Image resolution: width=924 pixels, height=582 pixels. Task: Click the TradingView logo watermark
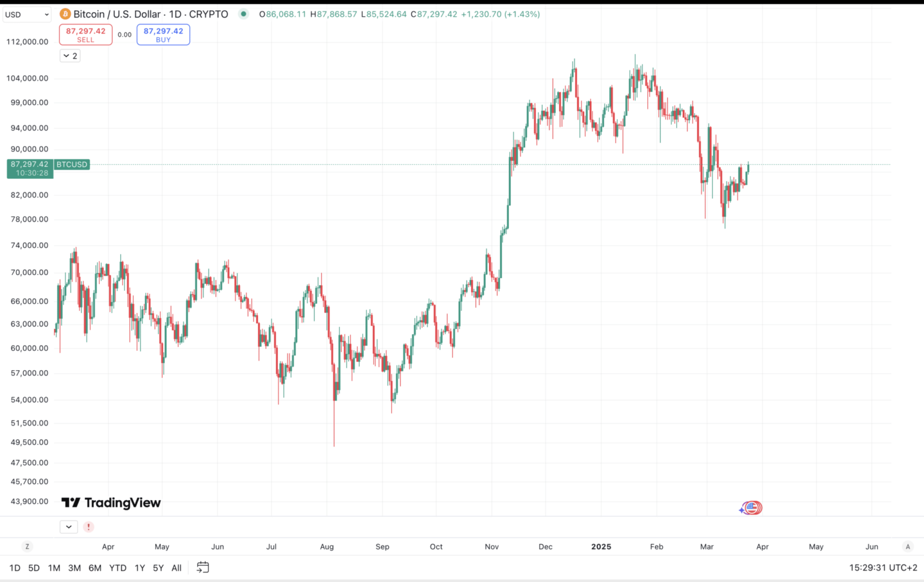[110, 503]
